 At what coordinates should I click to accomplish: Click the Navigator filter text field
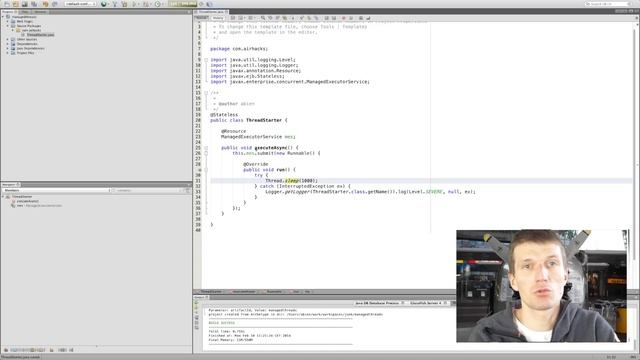coord(147,190)
